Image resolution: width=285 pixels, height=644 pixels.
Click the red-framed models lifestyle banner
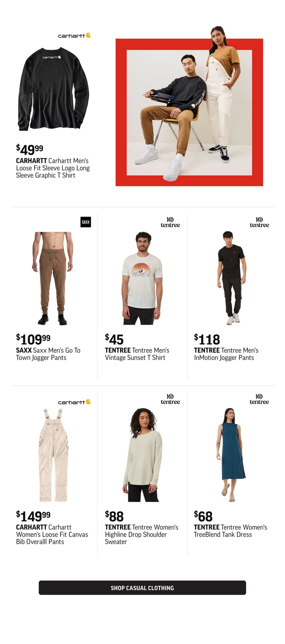189,107
